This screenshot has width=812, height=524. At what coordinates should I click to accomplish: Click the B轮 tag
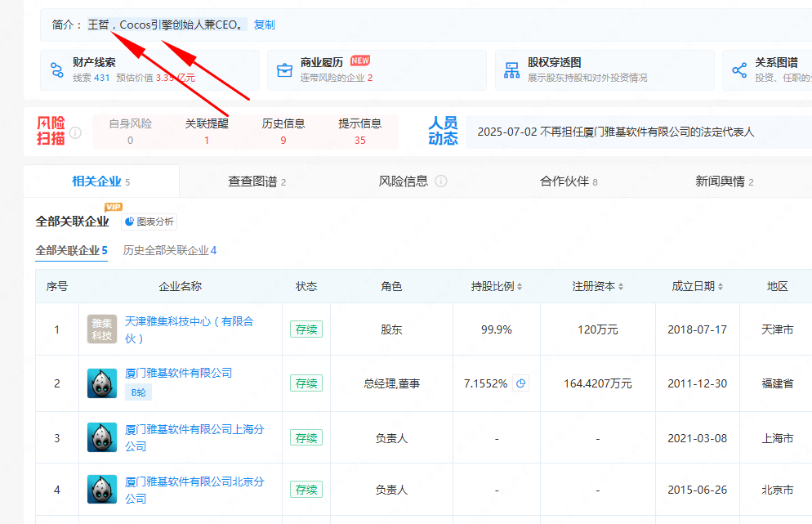pos(138,392)
